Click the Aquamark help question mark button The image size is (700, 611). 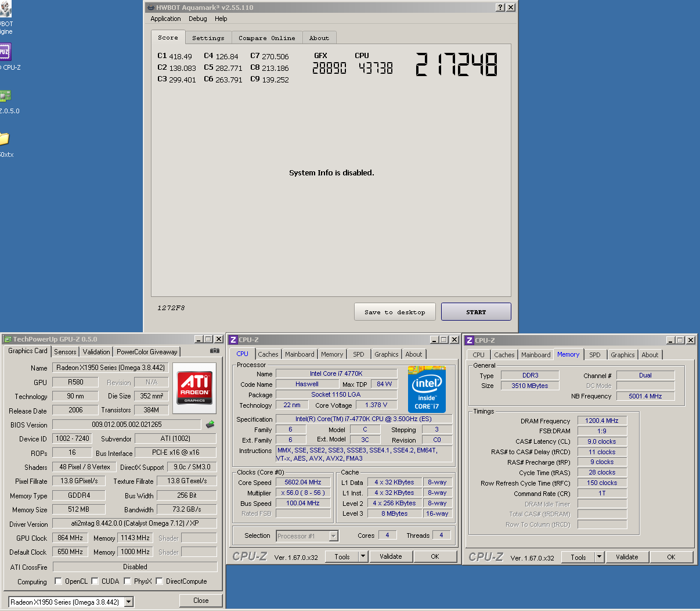coord(500,8)
